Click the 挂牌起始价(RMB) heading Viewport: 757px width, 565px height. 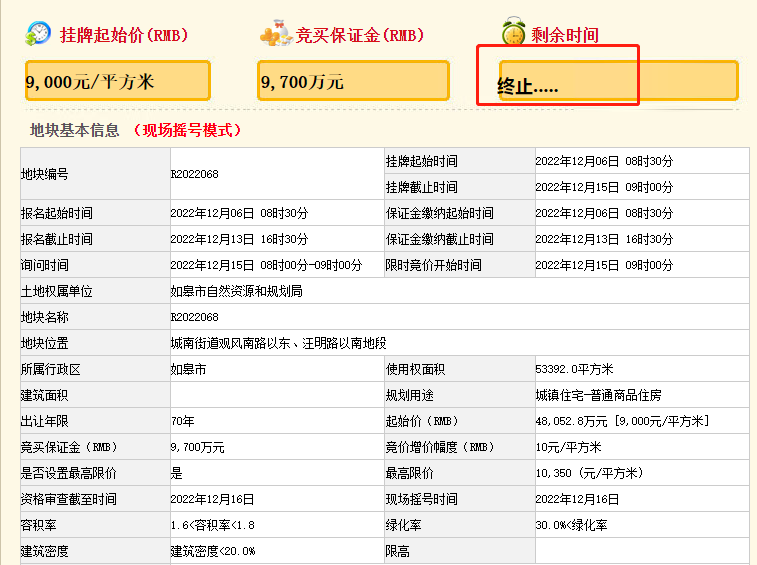(x=124, y=35)
